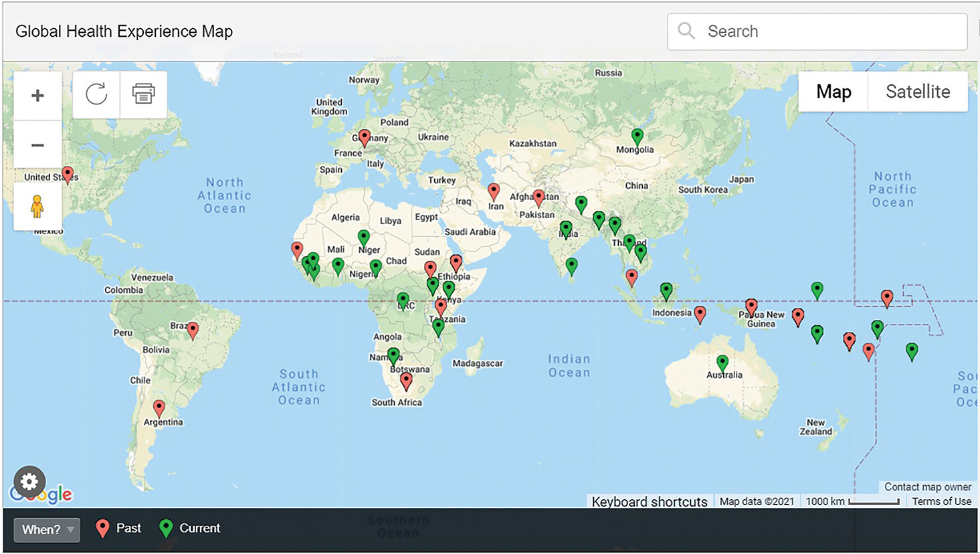Expand the When? filter dropdown

click(45, 529)
